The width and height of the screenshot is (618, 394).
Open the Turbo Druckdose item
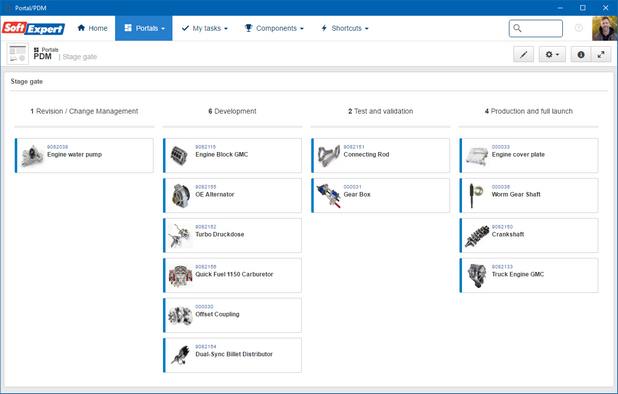(220, 234)
